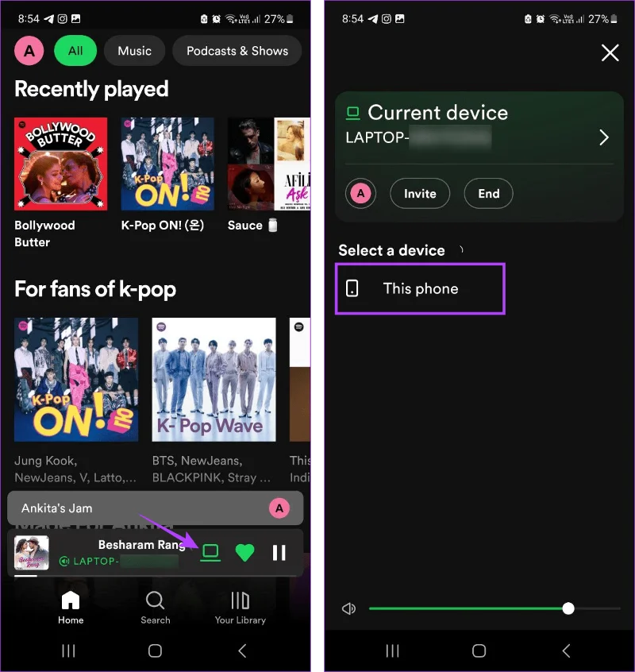Select the All filter chip

coord(75,51)
